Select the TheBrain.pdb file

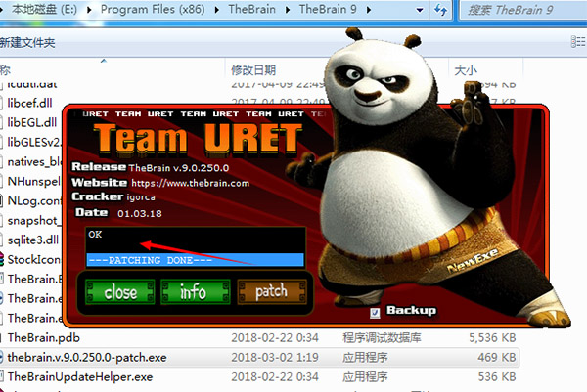click(43, 338)
